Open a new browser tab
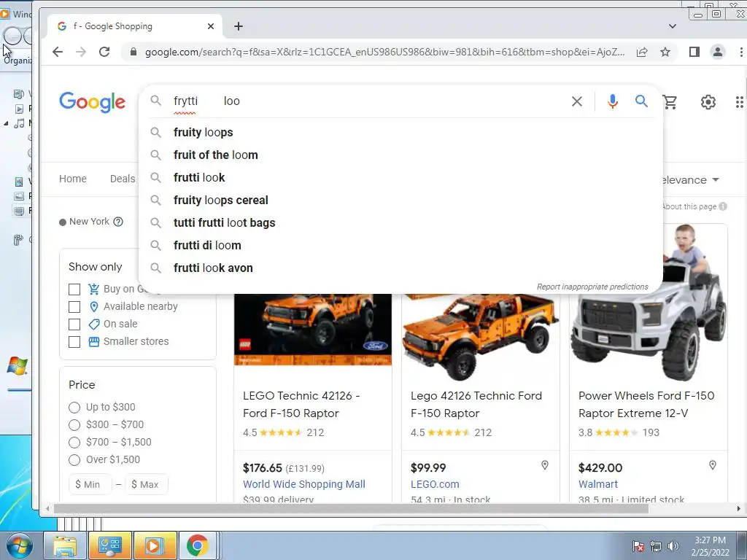747x560 pixels. pos(239,26)
